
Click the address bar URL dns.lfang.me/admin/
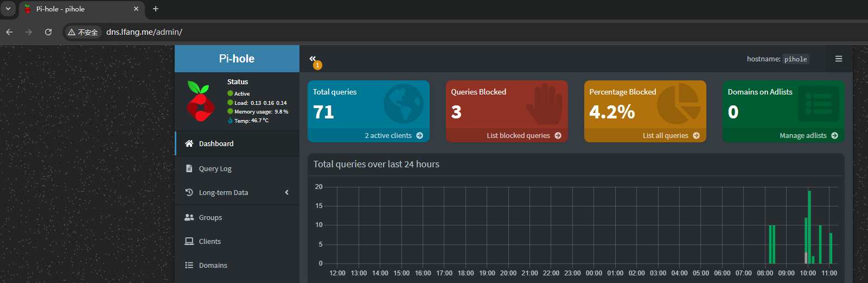pos(144,32)
